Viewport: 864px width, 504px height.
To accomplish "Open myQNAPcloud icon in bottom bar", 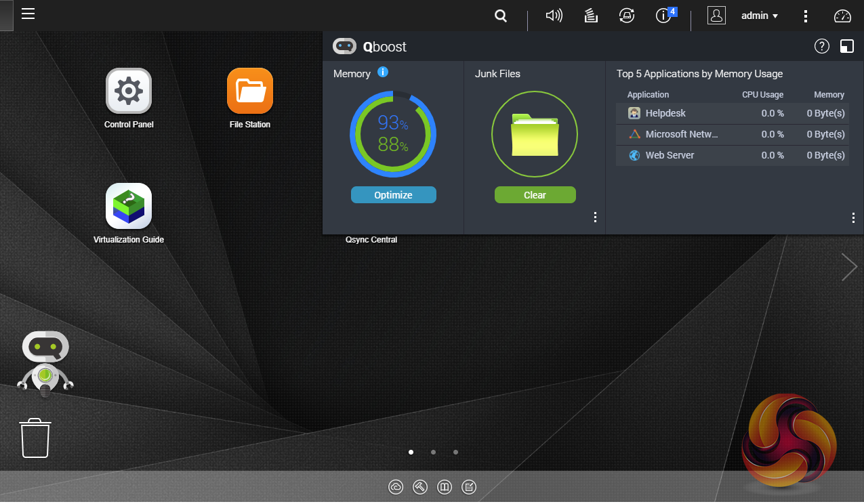I will coord(396,487).
